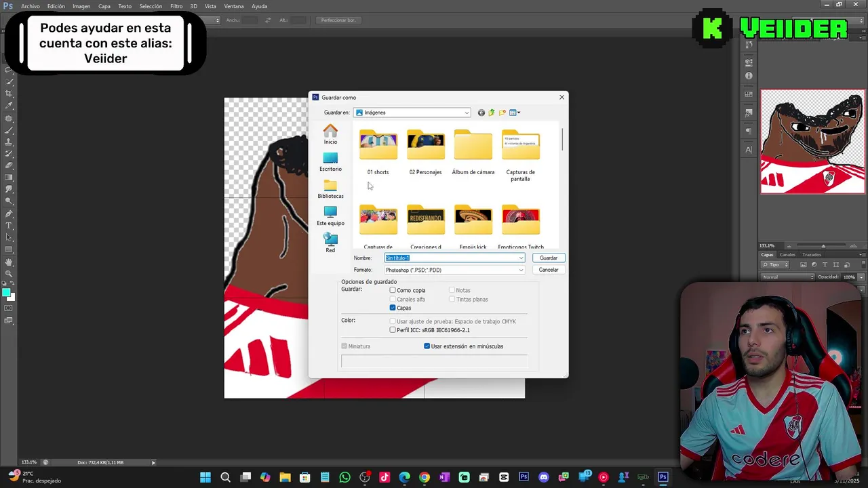The width and height of the screenshot is (868, 488).
Task: Filter layers by pixel layers icon
Action: tap(804, 264)
